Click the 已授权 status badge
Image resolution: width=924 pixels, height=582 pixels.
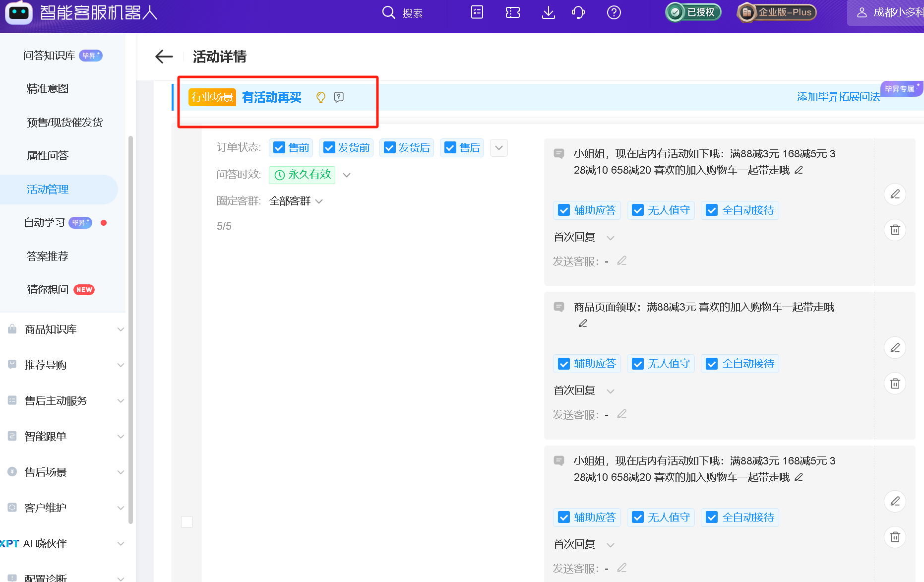(693, 12)
